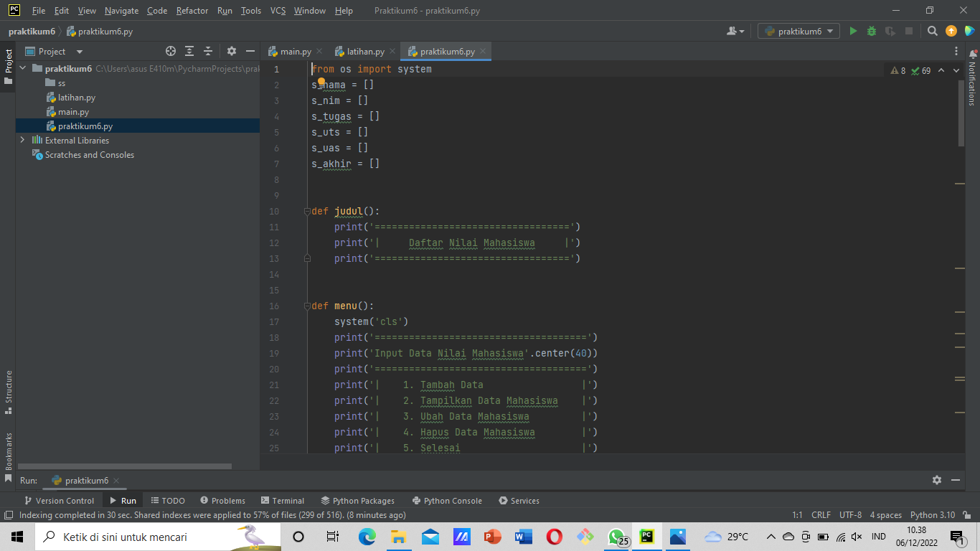Click Python 3.10 interpreter in status bar

pos(933,515)
